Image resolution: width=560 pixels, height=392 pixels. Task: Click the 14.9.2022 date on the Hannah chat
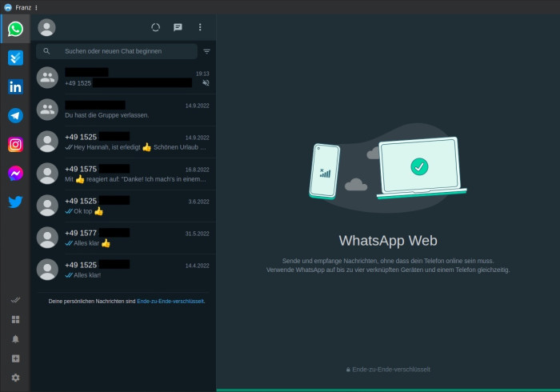pos(197,138)
